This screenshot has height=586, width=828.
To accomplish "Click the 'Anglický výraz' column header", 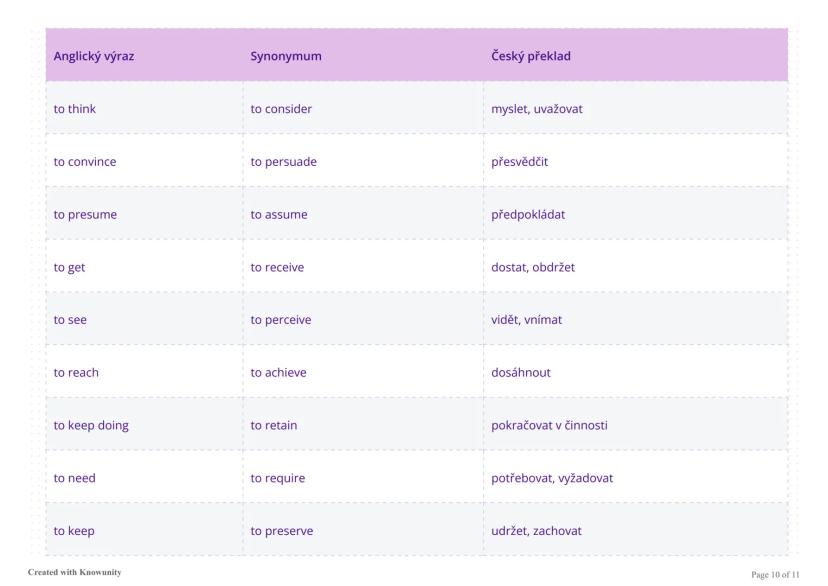I will click(94, 56).
